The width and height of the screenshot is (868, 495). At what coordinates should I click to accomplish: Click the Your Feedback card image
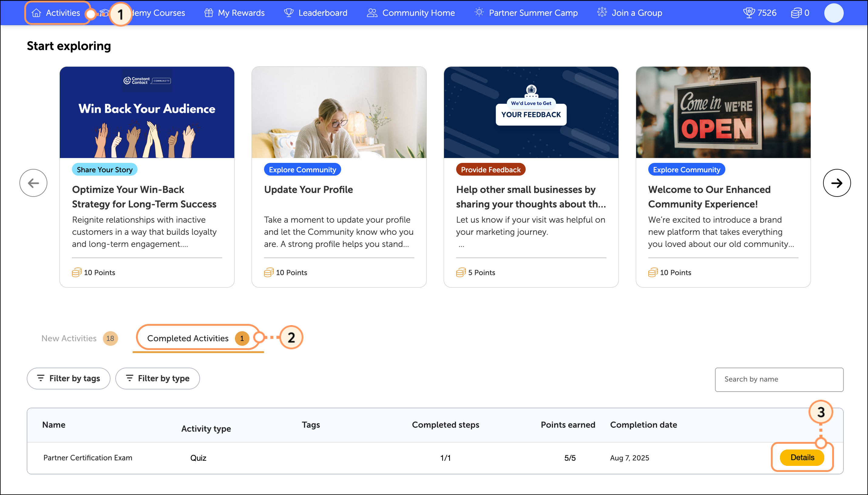[531, 112]
